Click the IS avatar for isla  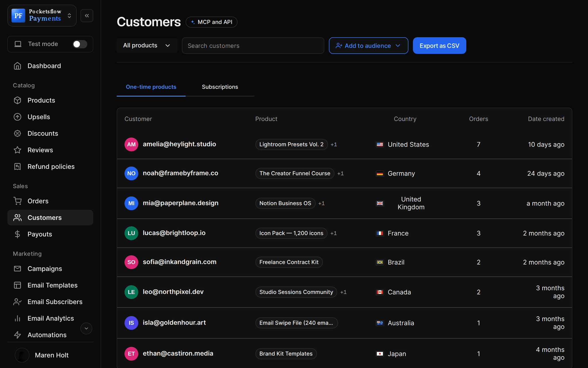pos(131,323)
